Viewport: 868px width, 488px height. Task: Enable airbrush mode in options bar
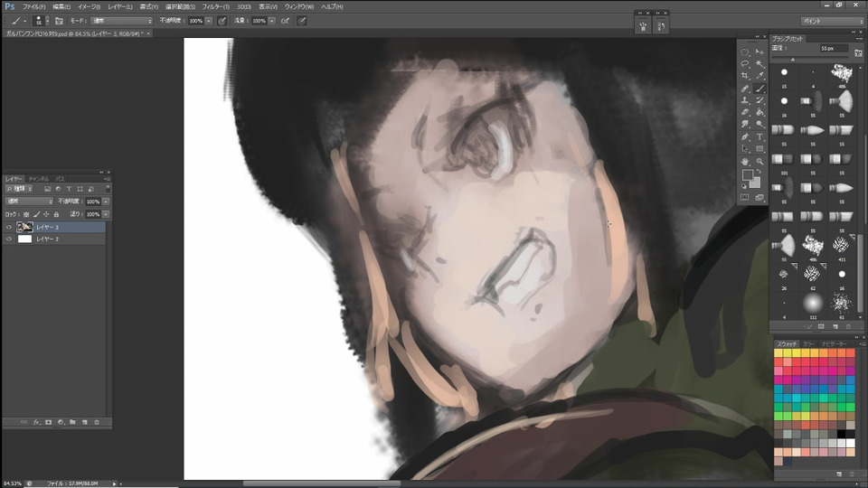pyautogui.click(x=285, y=21)
